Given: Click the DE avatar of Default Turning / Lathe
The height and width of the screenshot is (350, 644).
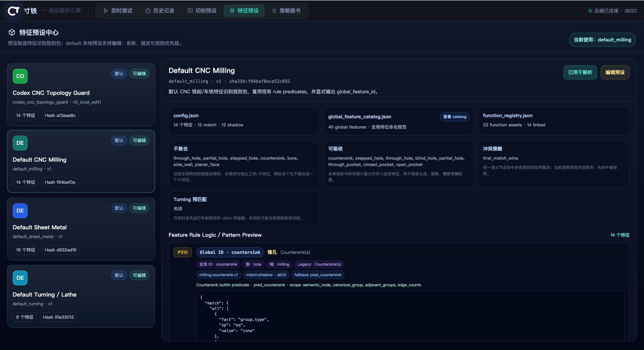Looking at the screenshot, I should (x=20, y=278).
